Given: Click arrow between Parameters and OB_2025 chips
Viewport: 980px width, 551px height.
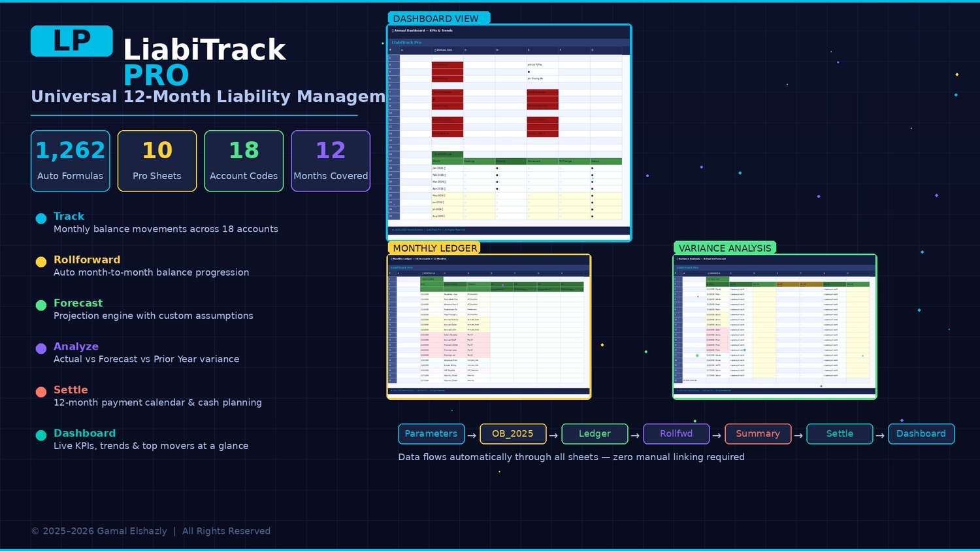Looking at the screenshot, I should click(472, 435).
